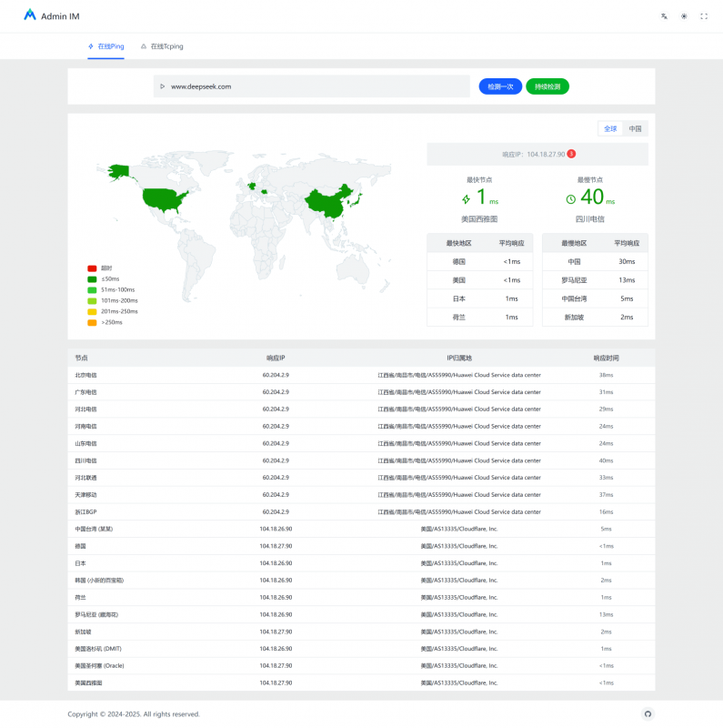Enter fullscreen mode via header icon
Image resolution: width=723 pixels, height=728 pixels.
tap(704, 16)
